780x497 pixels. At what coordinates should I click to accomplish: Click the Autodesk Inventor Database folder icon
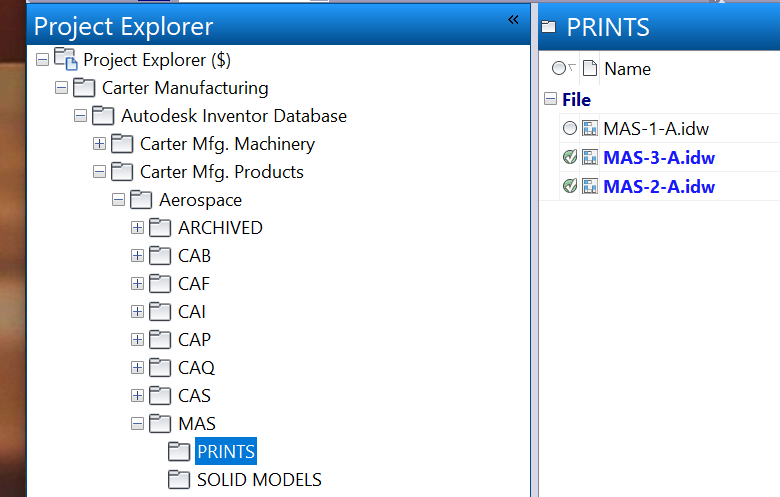click(x=103, y=115)
